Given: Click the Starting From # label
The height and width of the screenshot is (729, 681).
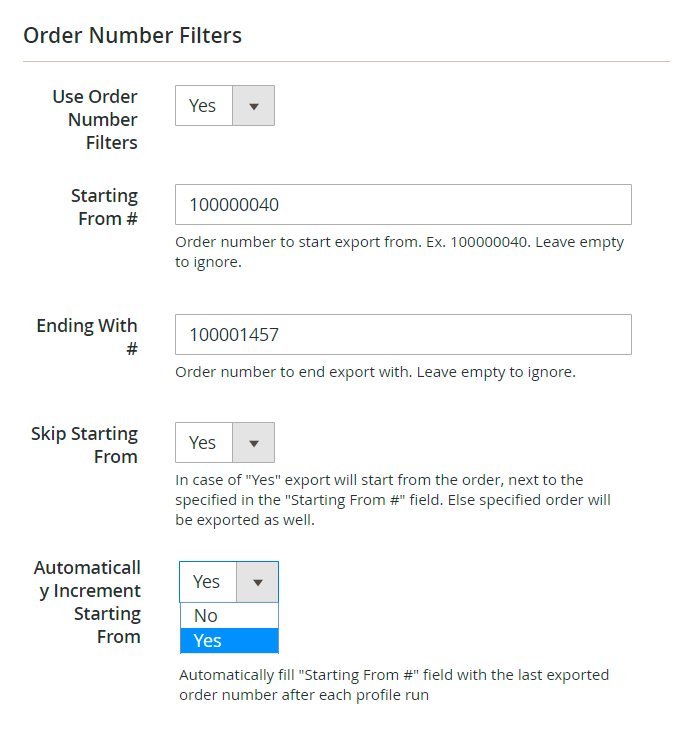Looking at the screenshot, I should (104, 207).
